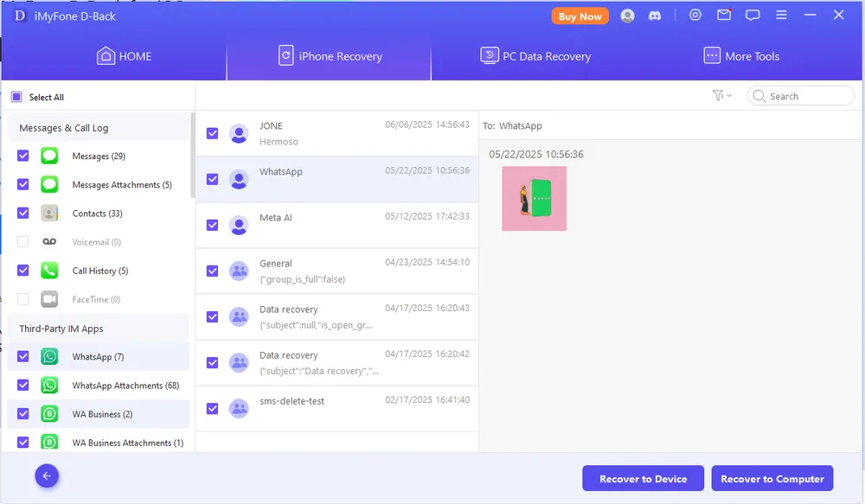
Task: Select the JONE Hermoso conversation
Action: point(337,133)
